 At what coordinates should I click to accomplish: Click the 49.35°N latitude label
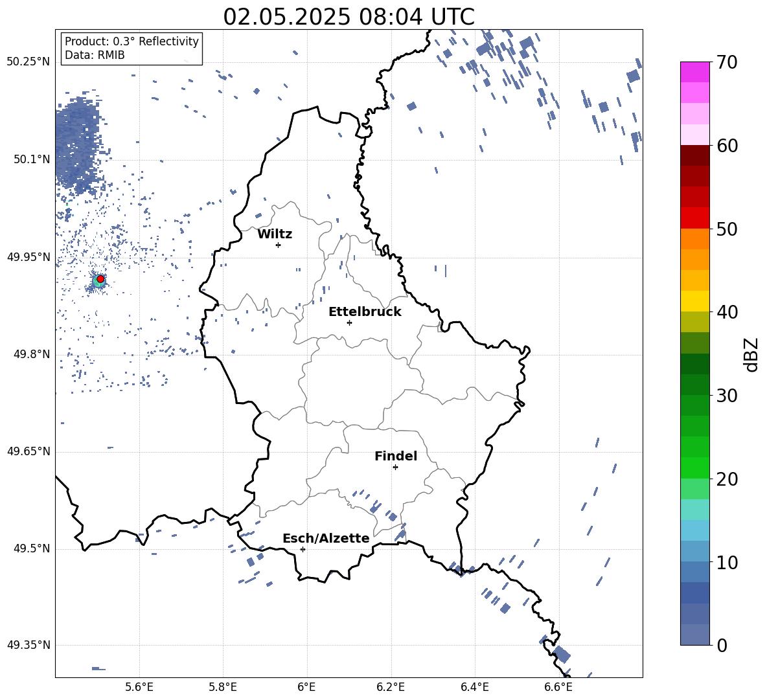(29, 645)
